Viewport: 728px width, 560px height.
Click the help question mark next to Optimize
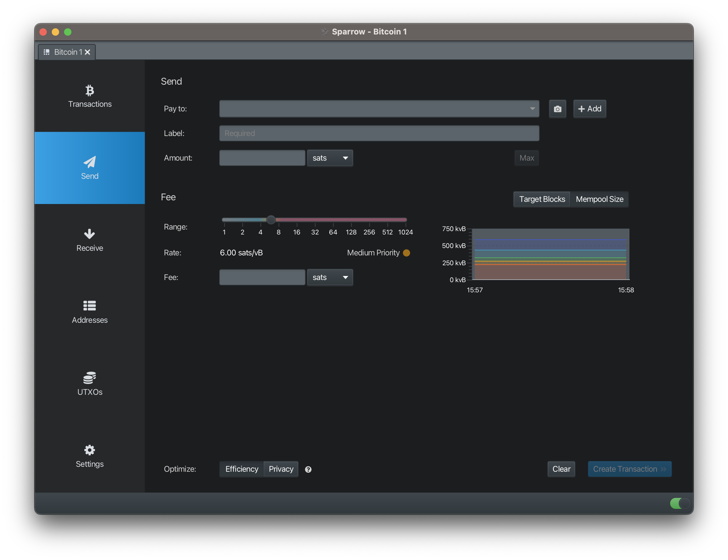click(x=308, y=470)
